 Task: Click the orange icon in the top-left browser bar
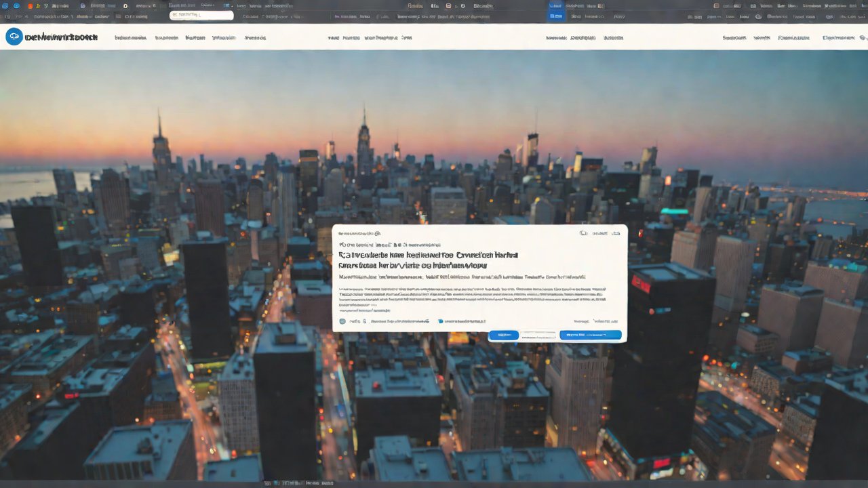[30, 5]
